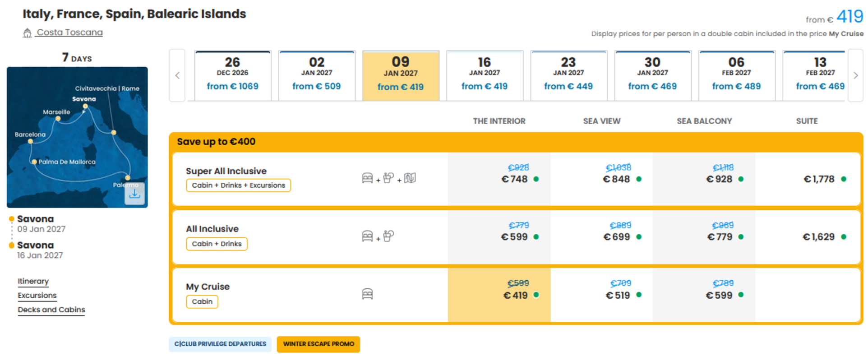
Task: Click the drinks icon in Super All Inclusive row
Action: [388, 178]
